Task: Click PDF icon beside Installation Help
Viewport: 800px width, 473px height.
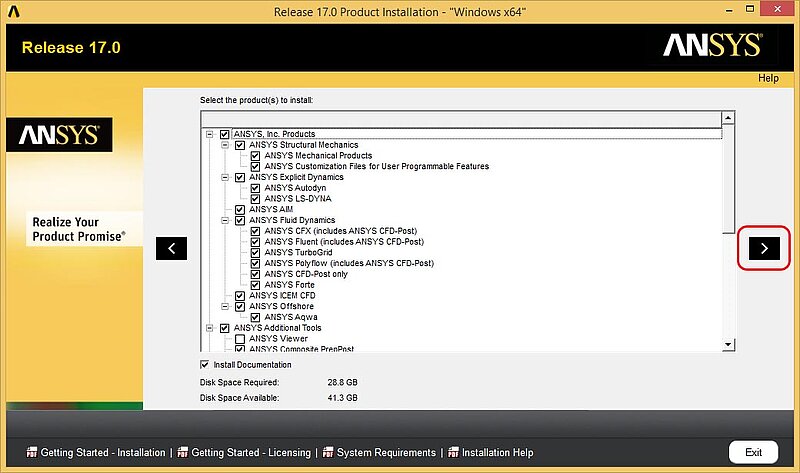Action: (x=453, y=452)
